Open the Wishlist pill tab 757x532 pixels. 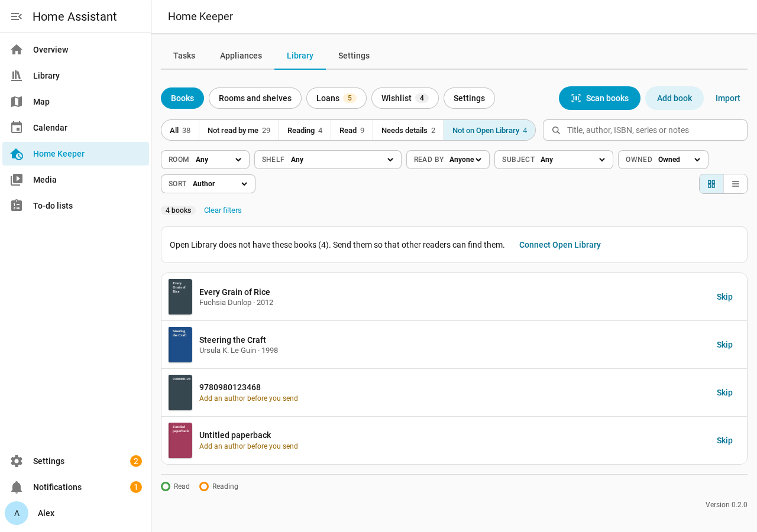pyautogui.click(x=405, y=98)
